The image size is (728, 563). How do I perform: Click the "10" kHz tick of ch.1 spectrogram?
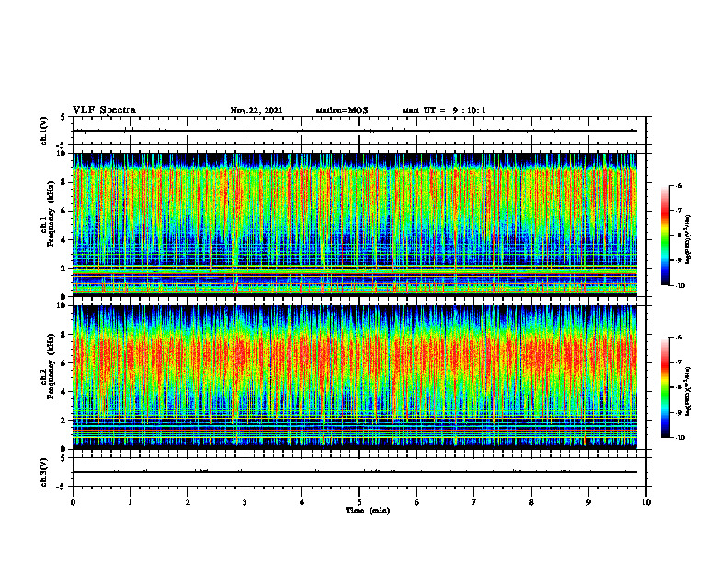pos(62,154)
